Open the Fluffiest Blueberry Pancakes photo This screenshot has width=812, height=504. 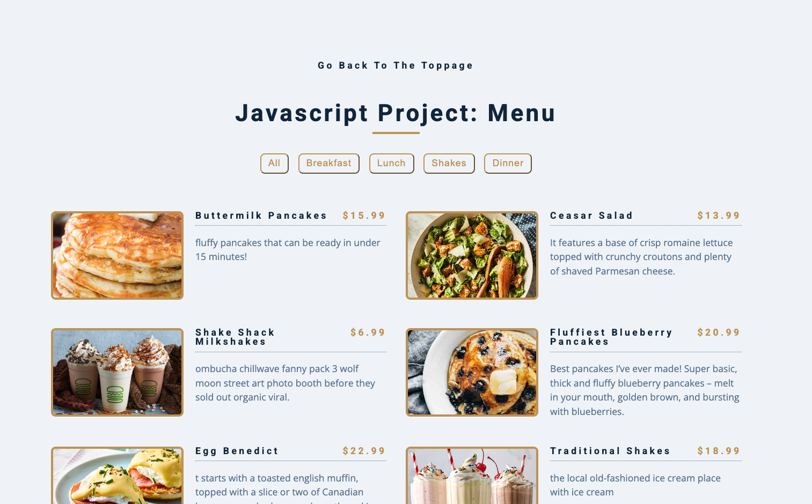(x=472, y=372)
